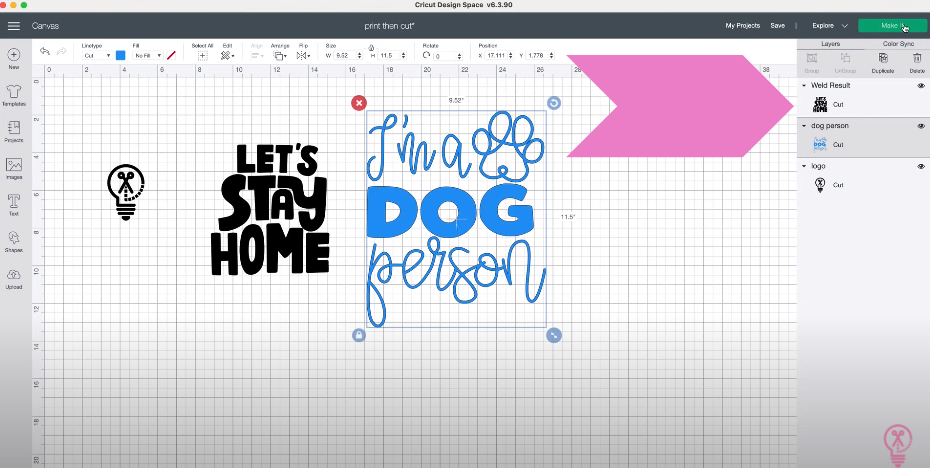930x468 pixels.
Task: Select the lightbulb logo on canvas
Action: (126, 192)
